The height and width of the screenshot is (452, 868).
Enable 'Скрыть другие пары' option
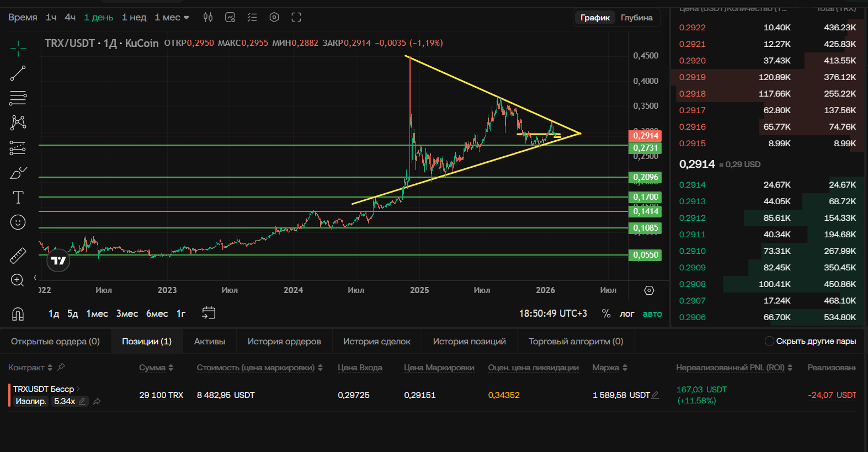click(769, 341)
